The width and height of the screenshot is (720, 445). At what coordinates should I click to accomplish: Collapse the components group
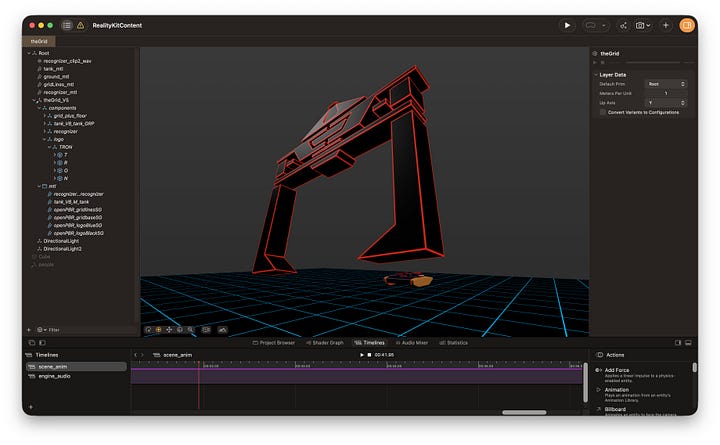point(39,108)
